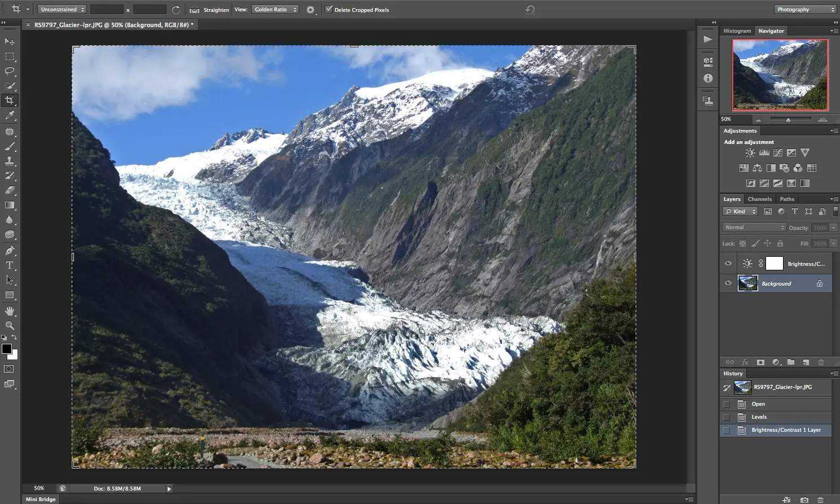This screenshot has width=840, height=504.
Task: Open the Unconstrained aspect ratio dropdown
Action: (x=62, y=10)
